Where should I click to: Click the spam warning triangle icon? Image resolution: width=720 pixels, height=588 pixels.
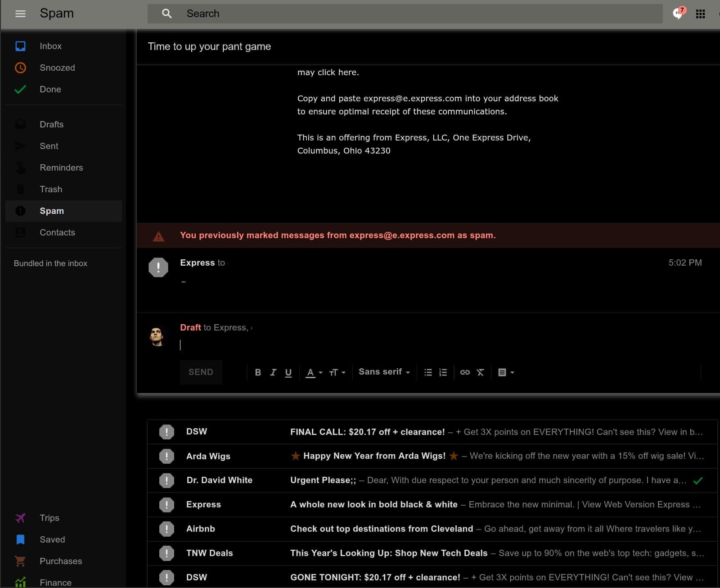click(x=158, y=236)
